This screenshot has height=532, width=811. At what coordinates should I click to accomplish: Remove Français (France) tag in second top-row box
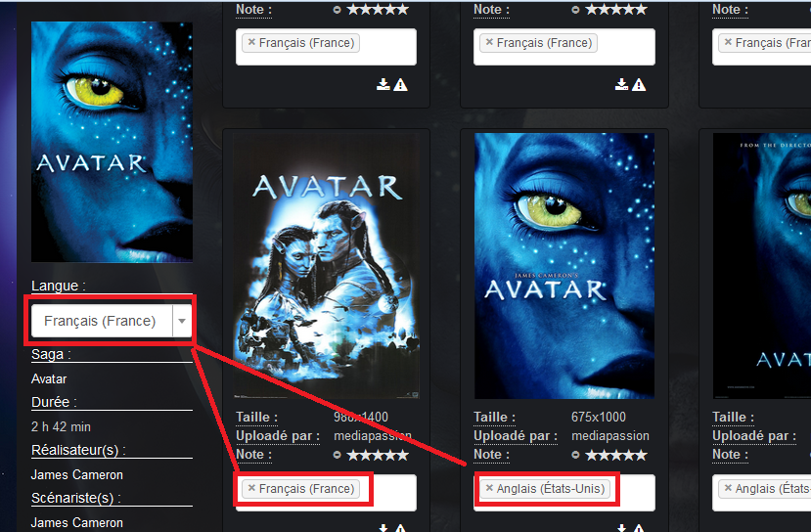489,42
